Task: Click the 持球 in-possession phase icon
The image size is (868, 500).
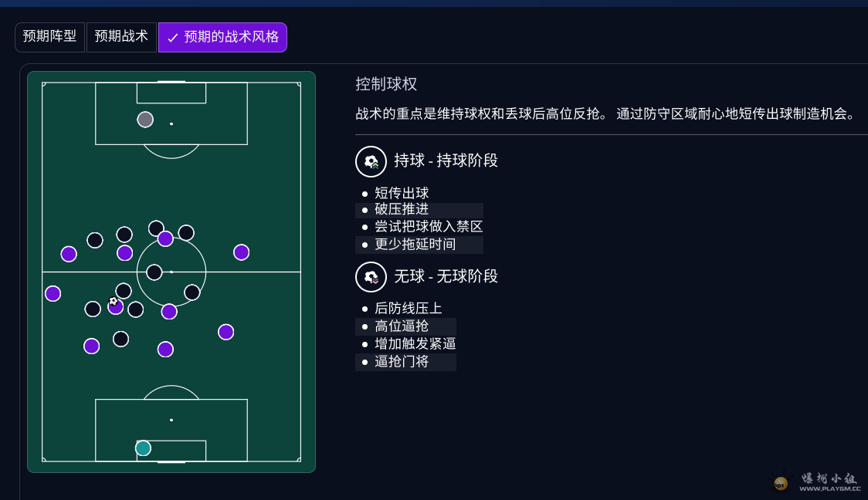Action: click(371, 161)
